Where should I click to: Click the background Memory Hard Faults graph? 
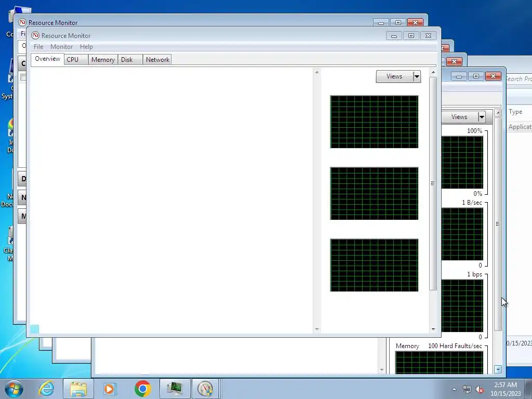point(439,362)
